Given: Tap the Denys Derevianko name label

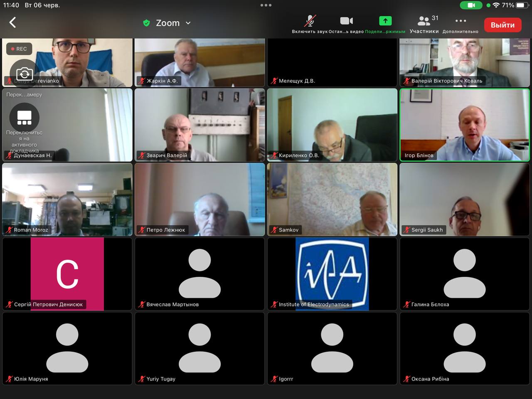Looking at the screenshot, I should click(x=37, y=81).
